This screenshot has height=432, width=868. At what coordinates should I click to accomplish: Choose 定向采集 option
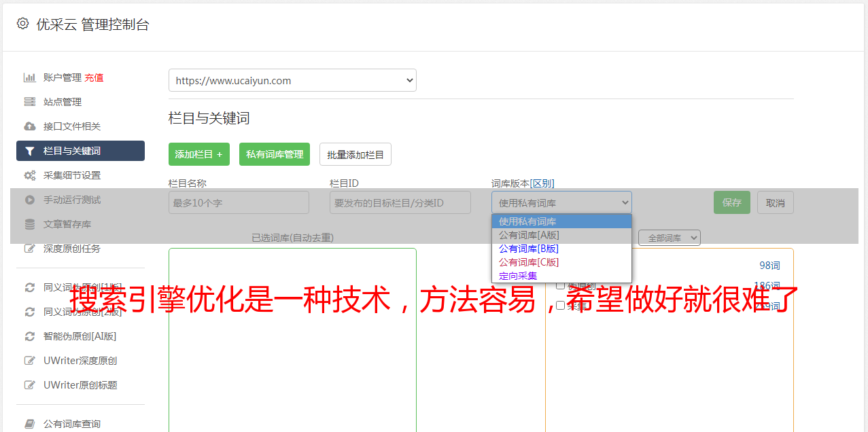[x=561, y=276]
